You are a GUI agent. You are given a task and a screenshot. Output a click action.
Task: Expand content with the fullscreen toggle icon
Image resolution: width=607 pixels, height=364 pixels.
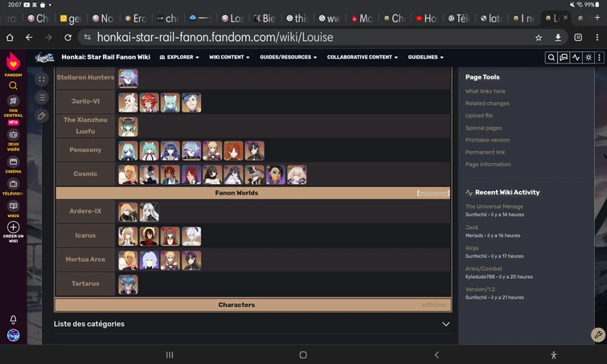(x=42, y=80)
